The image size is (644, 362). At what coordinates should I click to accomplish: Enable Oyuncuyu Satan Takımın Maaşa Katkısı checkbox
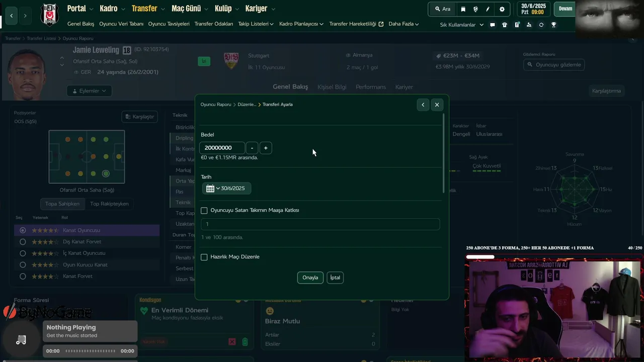[x=204, y=210]
